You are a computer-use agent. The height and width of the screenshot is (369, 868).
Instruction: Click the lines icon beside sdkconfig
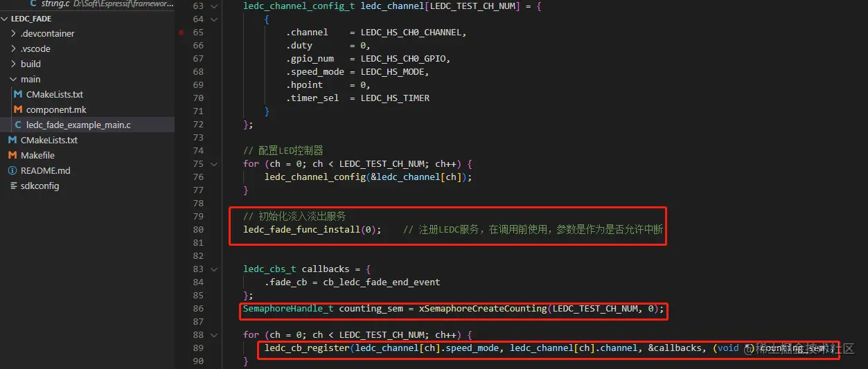(12, 186)
